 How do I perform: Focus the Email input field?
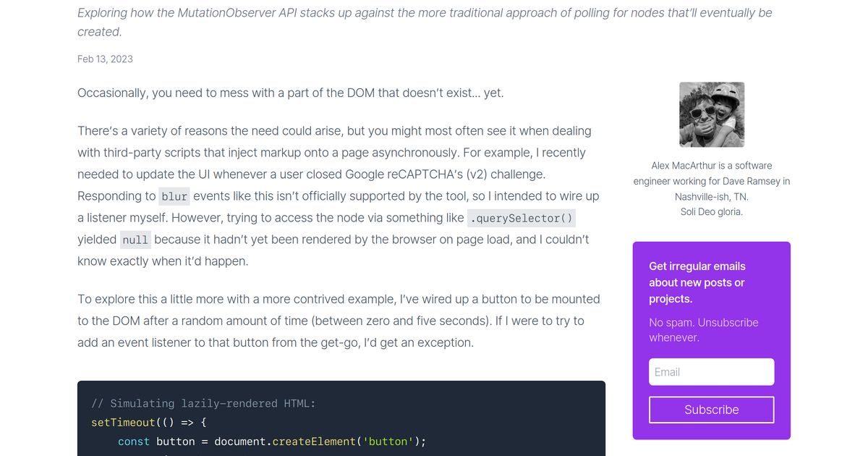(711, 372)
